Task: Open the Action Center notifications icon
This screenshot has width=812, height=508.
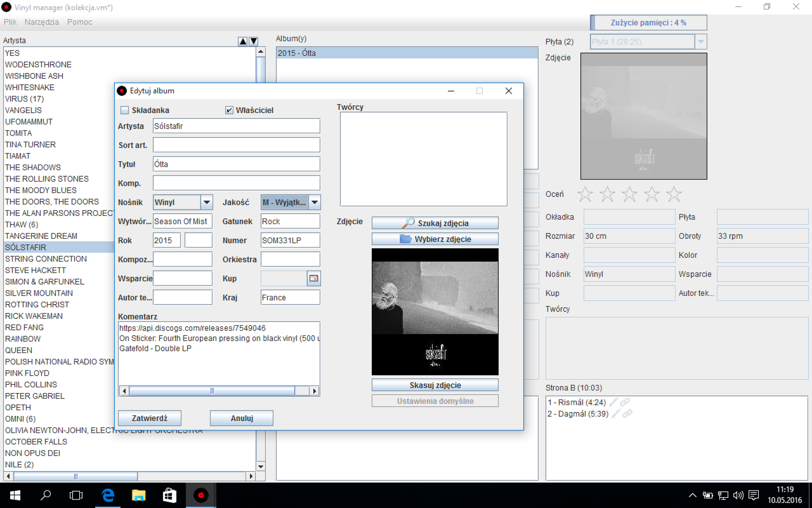Action: (x=753, y=495)
